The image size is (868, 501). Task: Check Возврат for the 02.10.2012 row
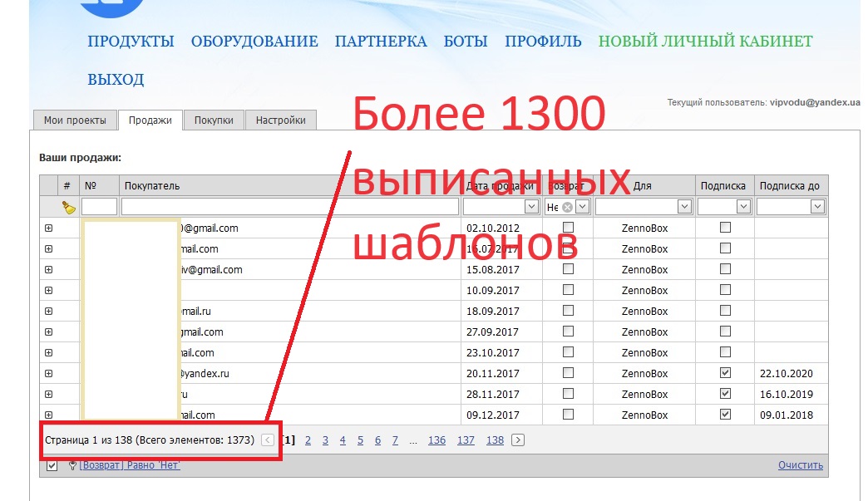click(x=568, y=228)
